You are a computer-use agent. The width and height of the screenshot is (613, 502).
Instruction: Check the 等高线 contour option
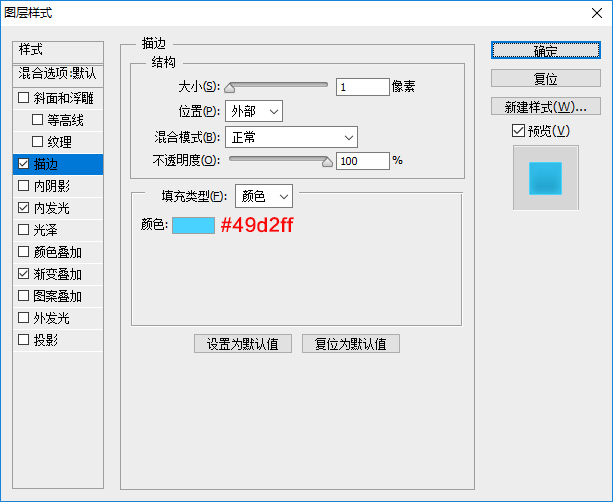[x=38, y=120]
